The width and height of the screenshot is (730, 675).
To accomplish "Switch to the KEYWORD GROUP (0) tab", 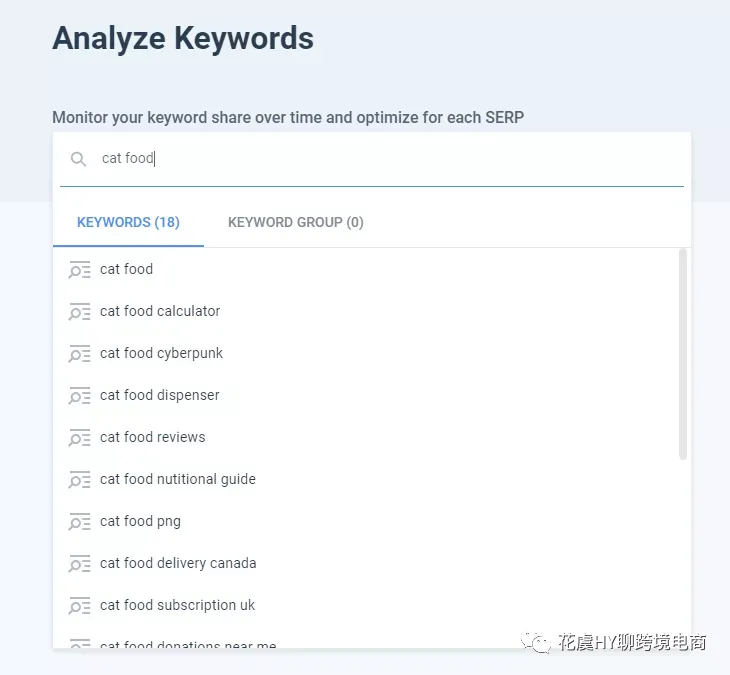I will pyautogui.click(x=296, y=223).
